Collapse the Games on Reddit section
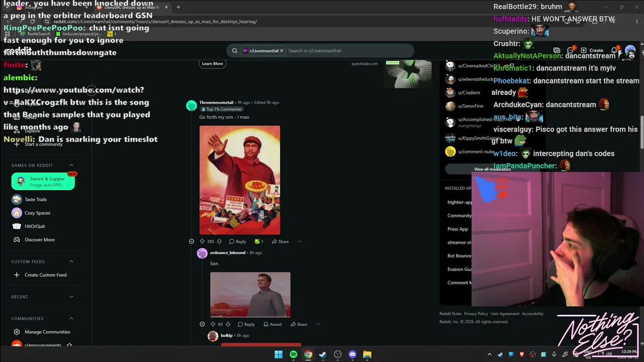Image resolution: width=644 pixels, height=362 pixels. [71, 165]
